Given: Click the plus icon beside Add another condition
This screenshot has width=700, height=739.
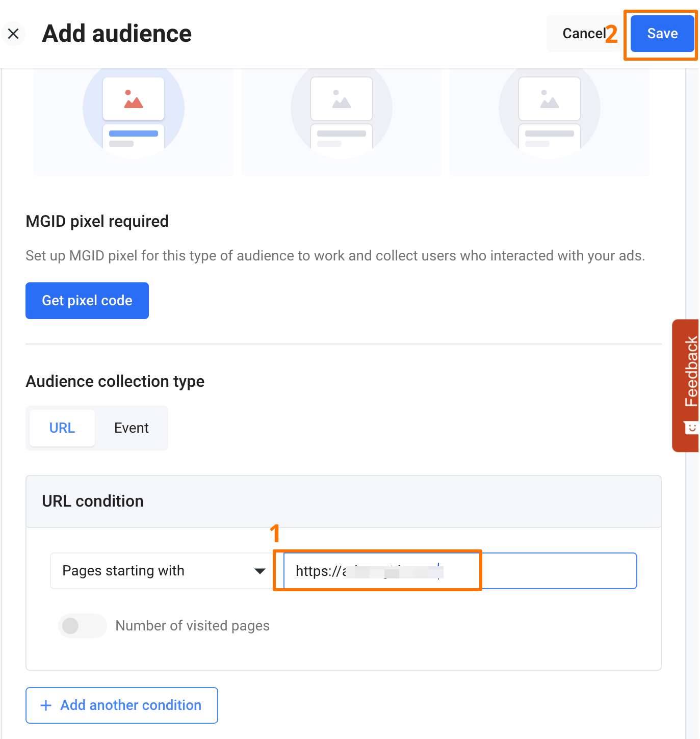Looking at the screenshot, I should [46, 705].
